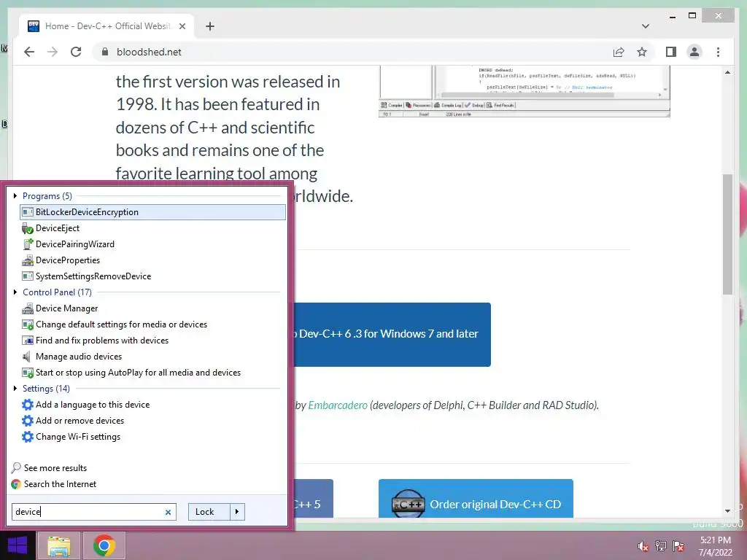
Task: Click gear icon for Add or remove devices
Action: point(28,421)
